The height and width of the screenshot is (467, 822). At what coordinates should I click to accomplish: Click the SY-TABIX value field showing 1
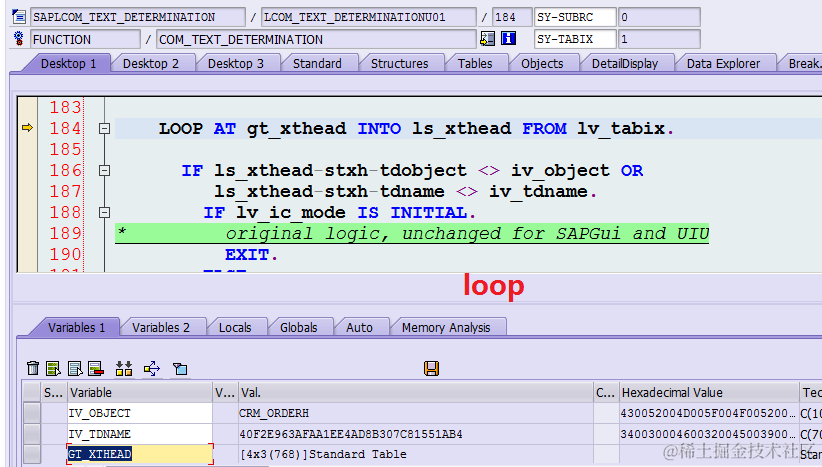click(659, 39)
